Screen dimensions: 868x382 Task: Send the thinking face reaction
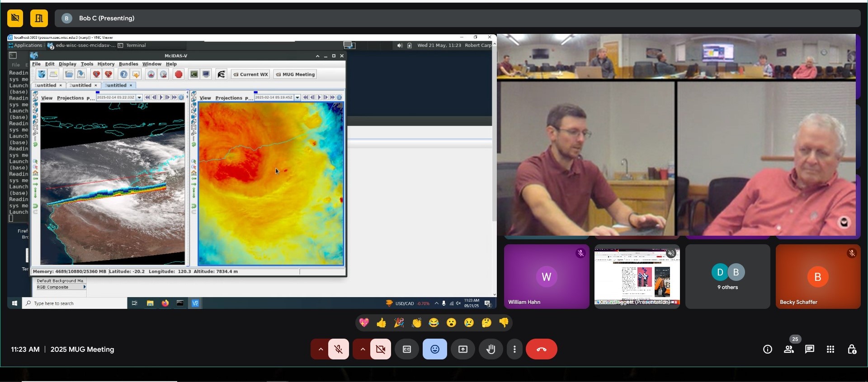pos(486,323)
